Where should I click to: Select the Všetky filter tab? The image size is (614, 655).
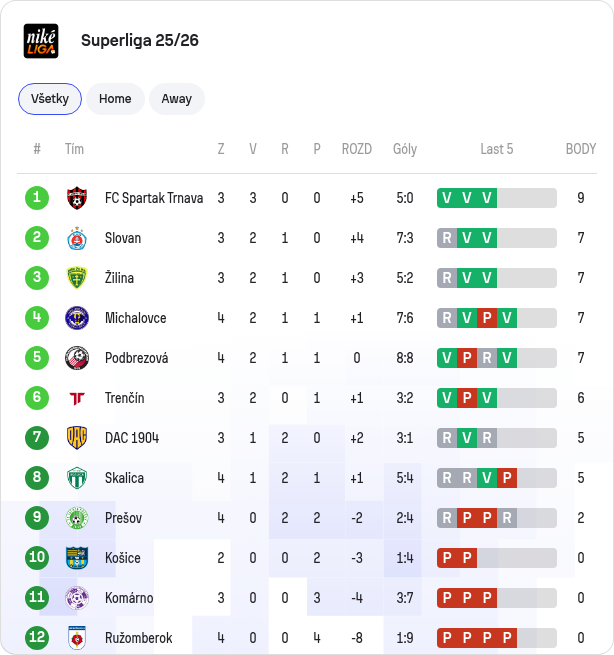[x=50, y=99]
